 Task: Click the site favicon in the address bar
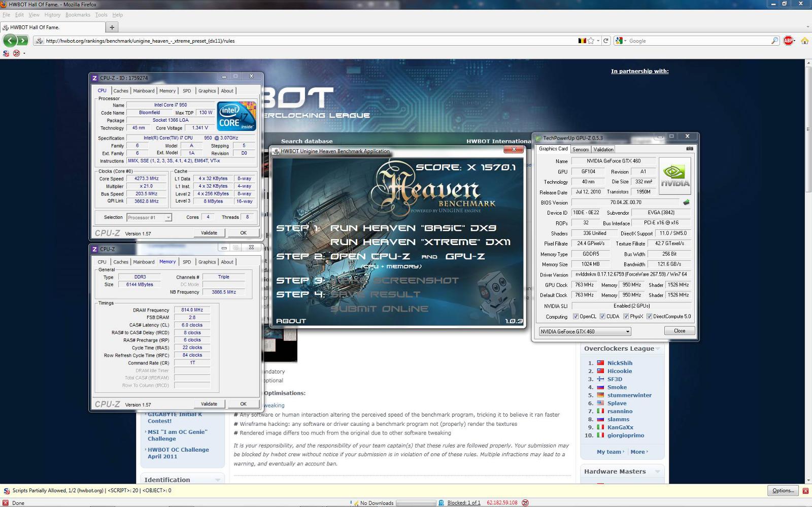click(40, 41)
